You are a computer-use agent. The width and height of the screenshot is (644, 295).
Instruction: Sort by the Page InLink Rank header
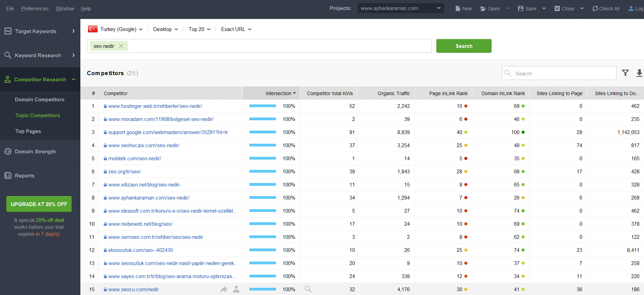443,93
